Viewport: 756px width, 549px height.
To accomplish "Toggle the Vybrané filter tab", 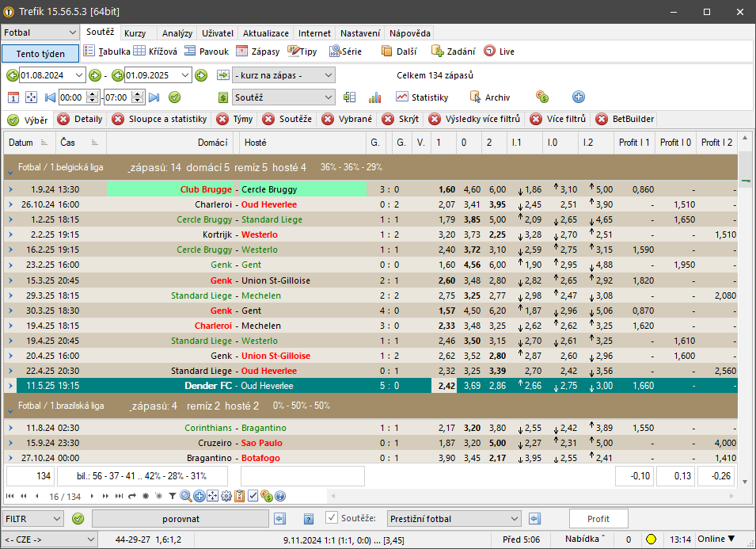I will point(348,119).
